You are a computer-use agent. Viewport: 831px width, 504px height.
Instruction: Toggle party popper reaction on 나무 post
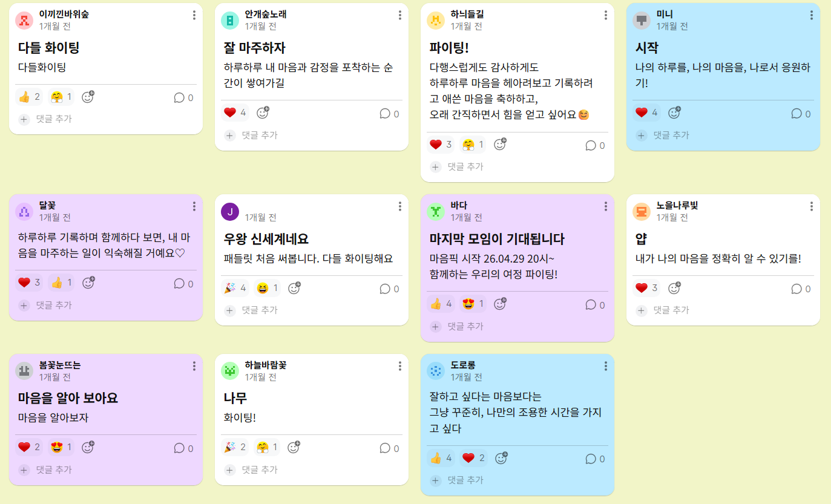(x=235, y=447)
